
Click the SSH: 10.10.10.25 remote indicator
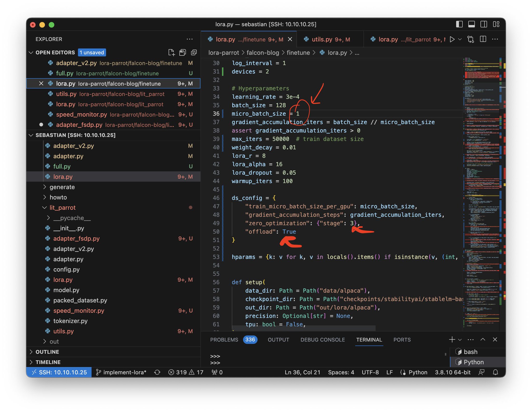pos(59,372)
